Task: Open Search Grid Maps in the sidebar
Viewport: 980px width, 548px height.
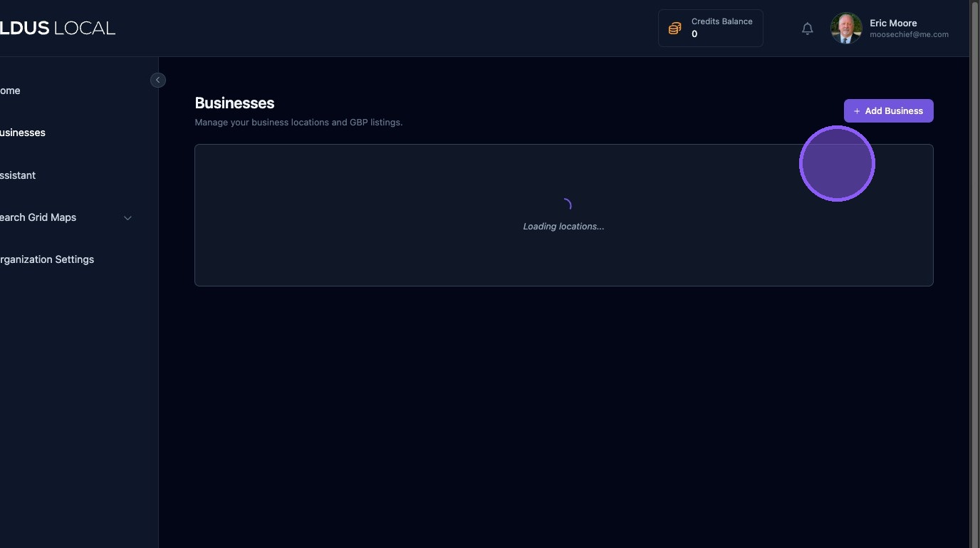Action: tap(38, 217)
